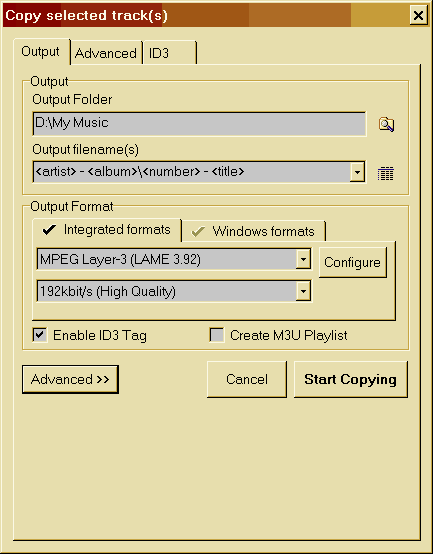Click the Advanced >> button
This screenshot has height=554, width=433.
coord(70,379)
